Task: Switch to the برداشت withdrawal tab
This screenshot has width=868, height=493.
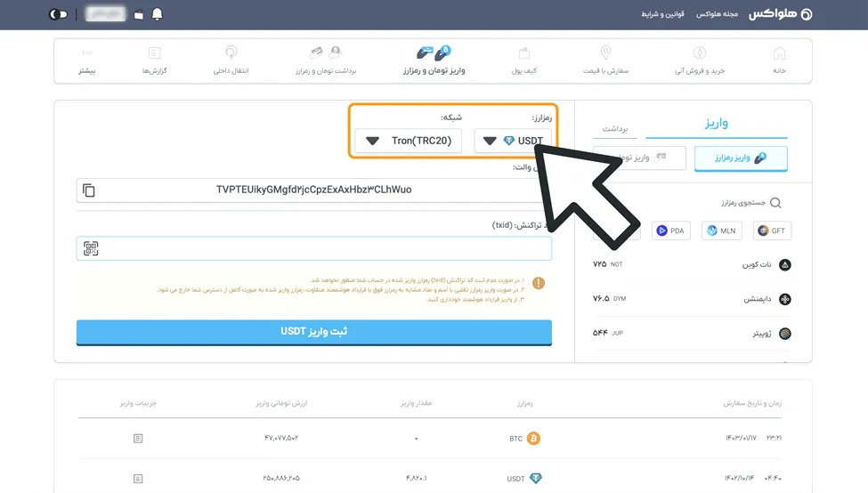Action: (615, 128)
